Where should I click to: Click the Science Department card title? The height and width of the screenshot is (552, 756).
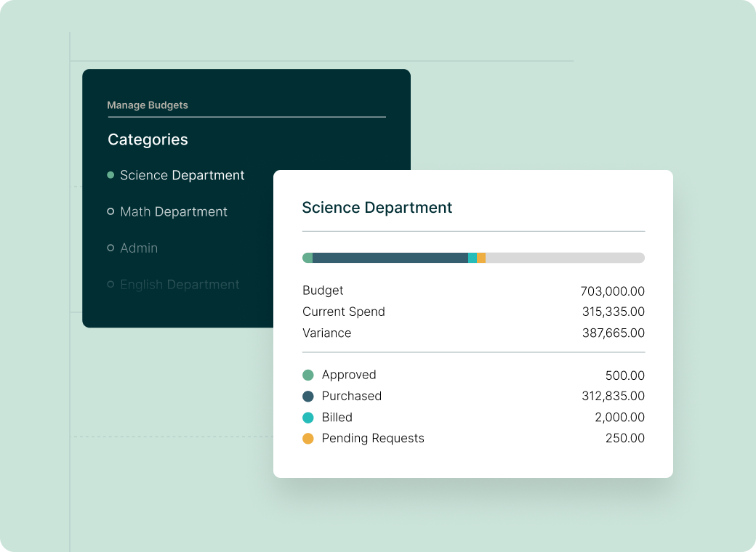tap(377, 208)
